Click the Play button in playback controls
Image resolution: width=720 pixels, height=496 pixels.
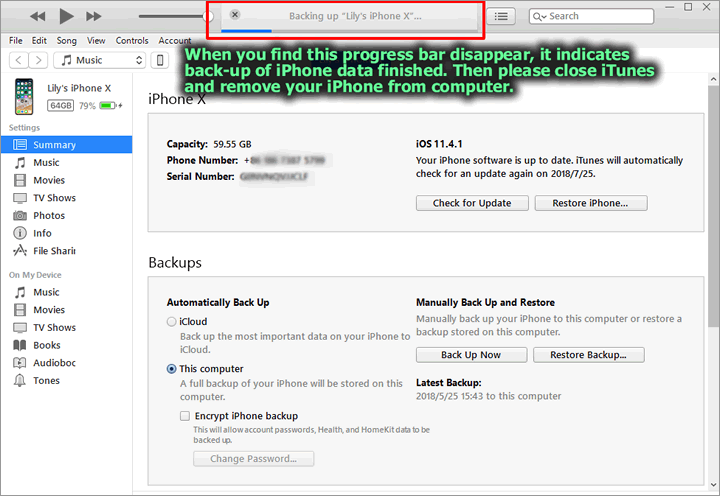(66, 16)
